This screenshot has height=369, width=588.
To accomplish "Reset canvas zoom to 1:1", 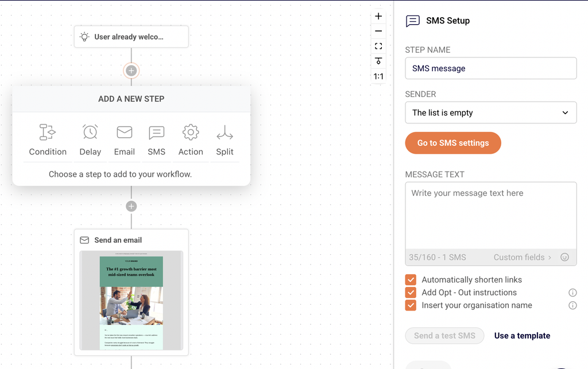I will click(378, 76).
